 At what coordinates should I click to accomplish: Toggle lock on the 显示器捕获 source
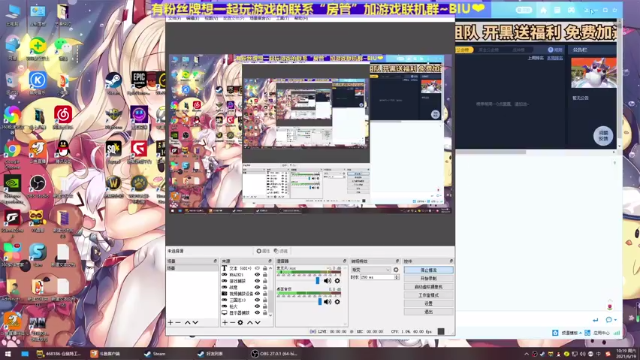coord(265,313)
